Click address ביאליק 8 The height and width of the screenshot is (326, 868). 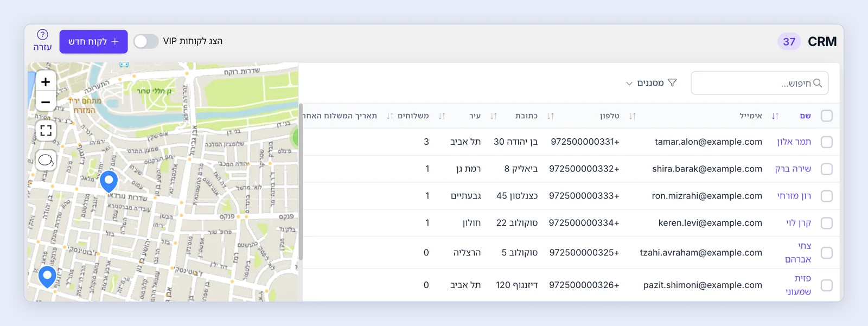click(x=521, y=169)
